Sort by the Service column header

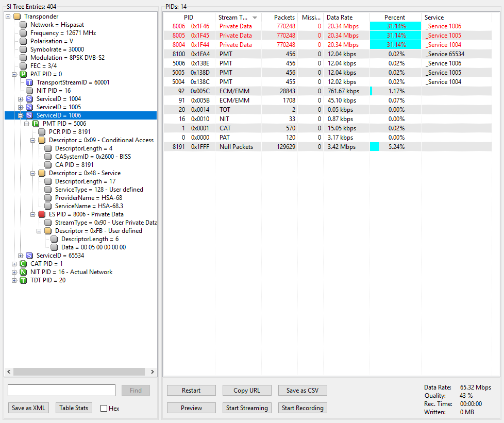pos(456,18)
